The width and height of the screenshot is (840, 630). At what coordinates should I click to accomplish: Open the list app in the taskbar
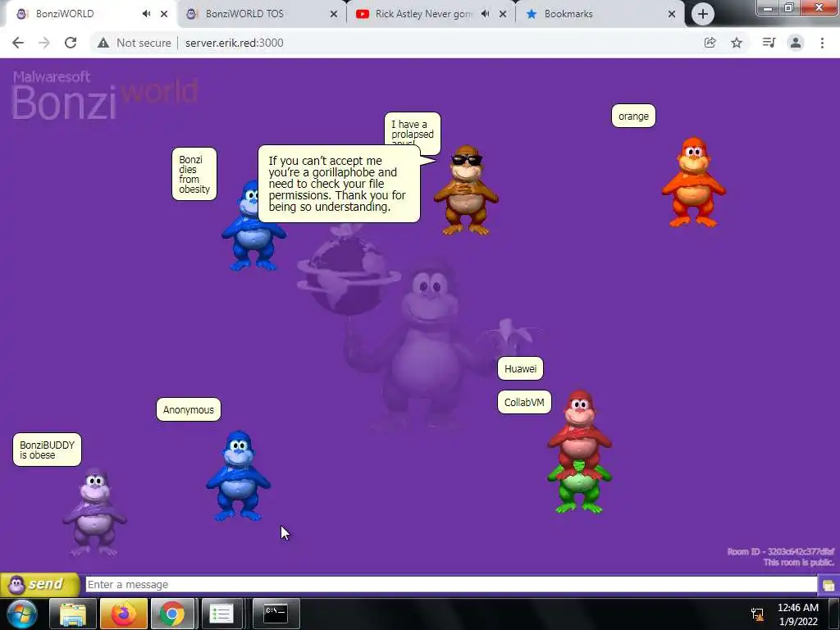click(x=221, y=614)
